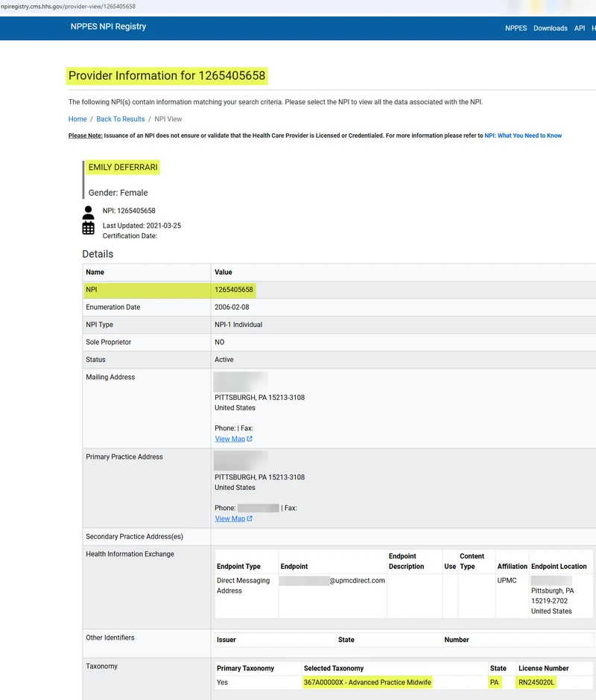Screen dimensions: 596x700
Task: Click the Primary Taxonomy value Yes
Action: (x=222, y=683)
